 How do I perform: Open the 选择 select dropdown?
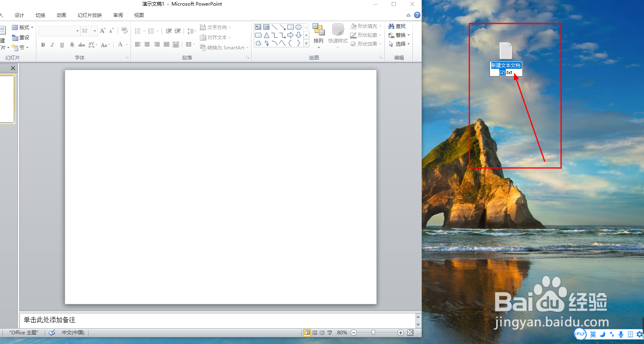[x=399, y=44]
